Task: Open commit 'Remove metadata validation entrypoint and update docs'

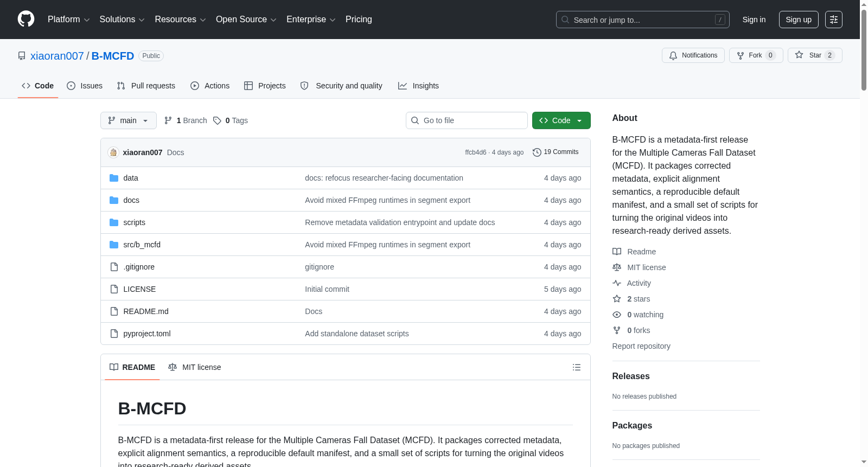Action: coord(400,222)
